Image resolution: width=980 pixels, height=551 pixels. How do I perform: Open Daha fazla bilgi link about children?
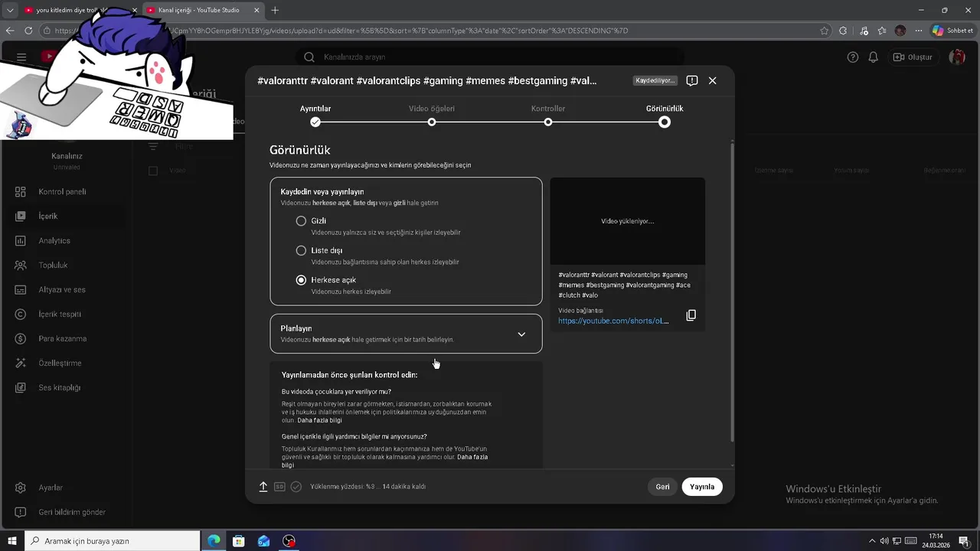pyautogui.click(x=319, y=420)
